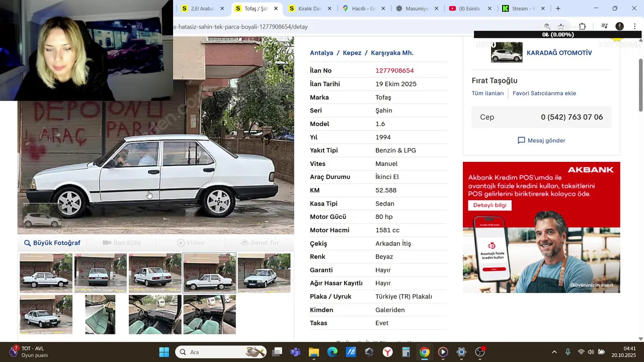Select the third thumbnail in the first row

click(155, 273)
